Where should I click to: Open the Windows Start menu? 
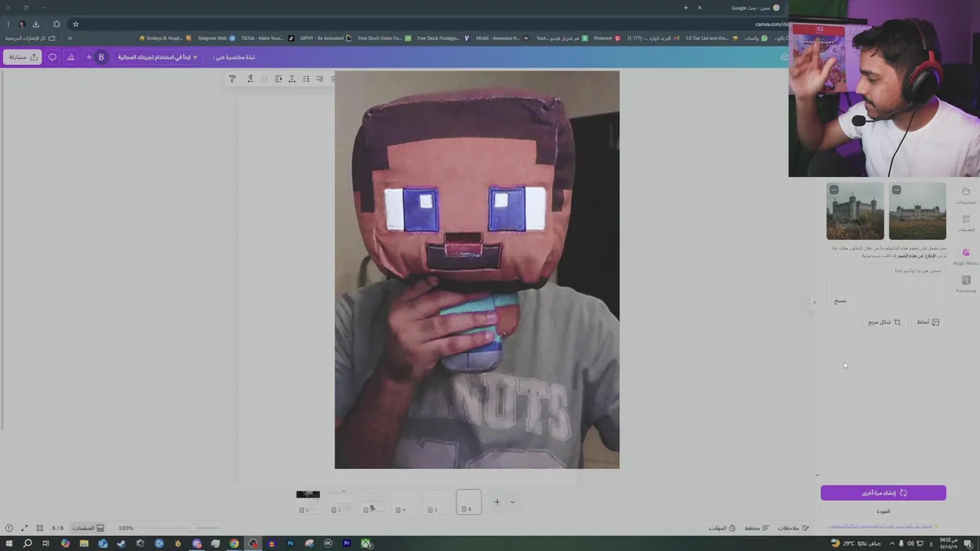point(8,543)
